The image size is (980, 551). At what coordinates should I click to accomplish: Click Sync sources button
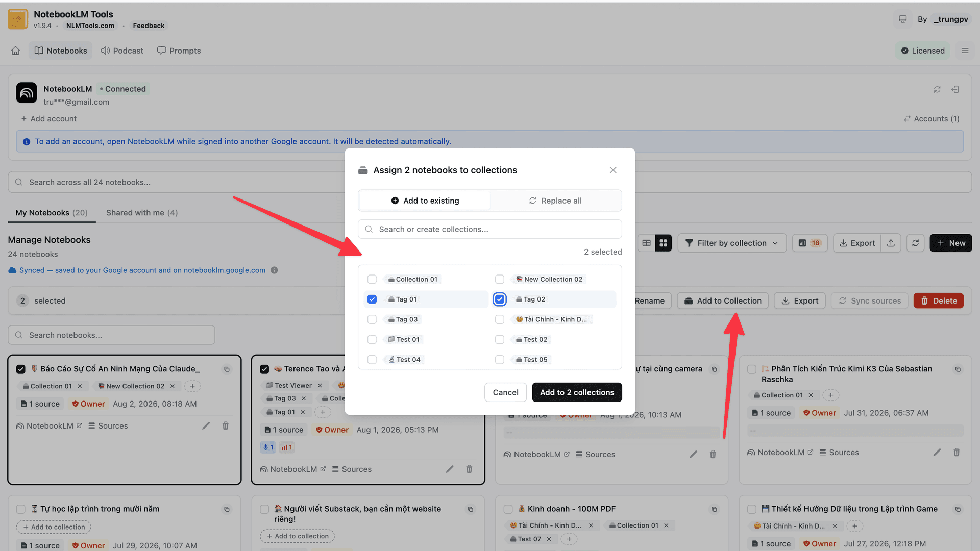tap(870, 301)
